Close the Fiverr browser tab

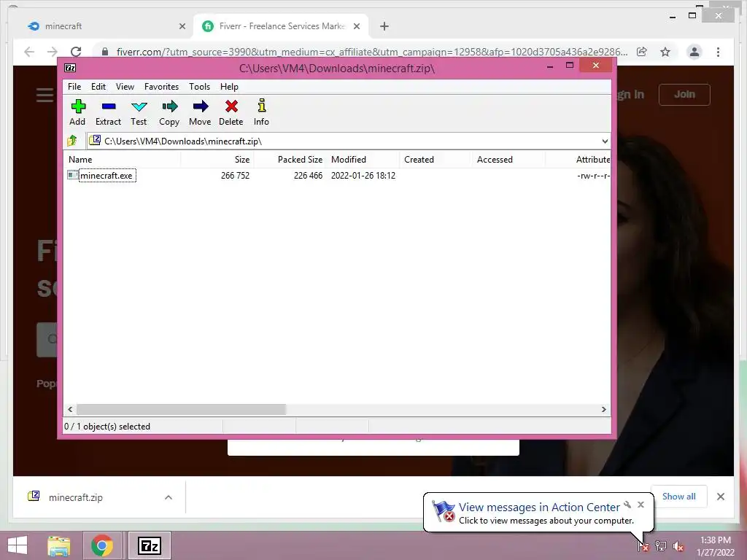pos(356,27)
